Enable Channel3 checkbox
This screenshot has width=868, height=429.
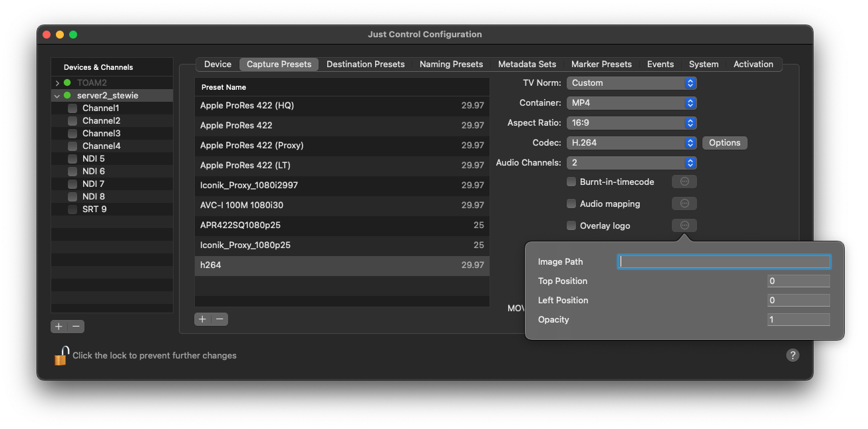(x=72, y=134)
